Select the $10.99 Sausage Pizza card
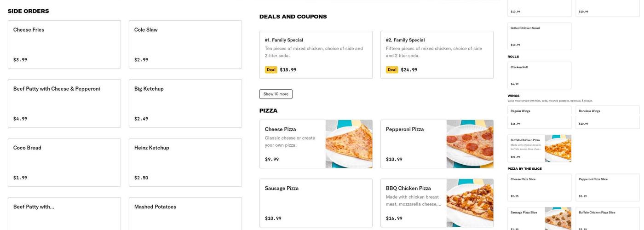The height and width of the screenshot is (230, 644). tap(316, 203)
